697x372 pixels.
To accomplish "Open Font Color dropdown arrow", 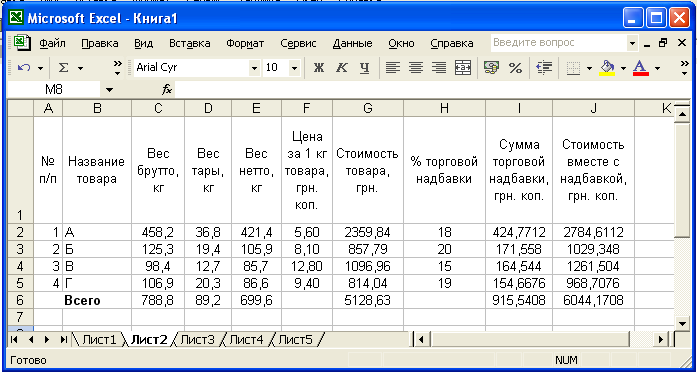I will (657, 69).
